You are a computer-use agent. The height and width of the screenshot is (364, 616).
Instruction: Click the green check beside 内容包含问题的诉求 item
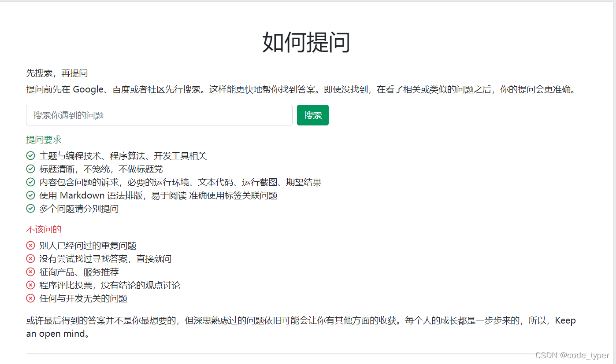(30, 182)
